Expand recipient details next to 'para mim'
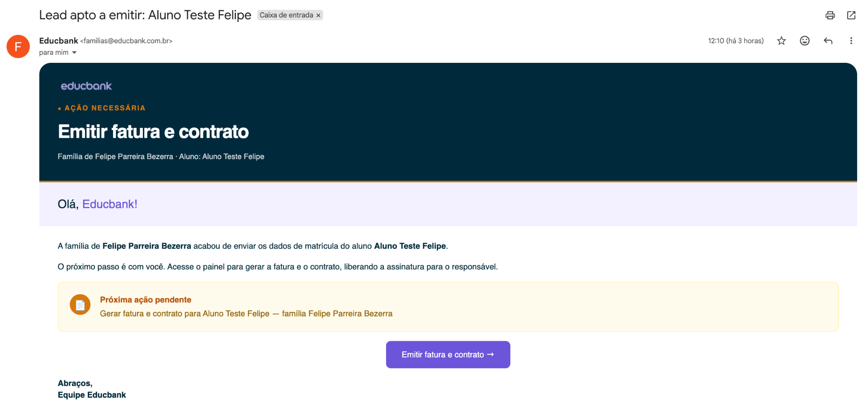The image size is (868, 414). click(75, 52)
